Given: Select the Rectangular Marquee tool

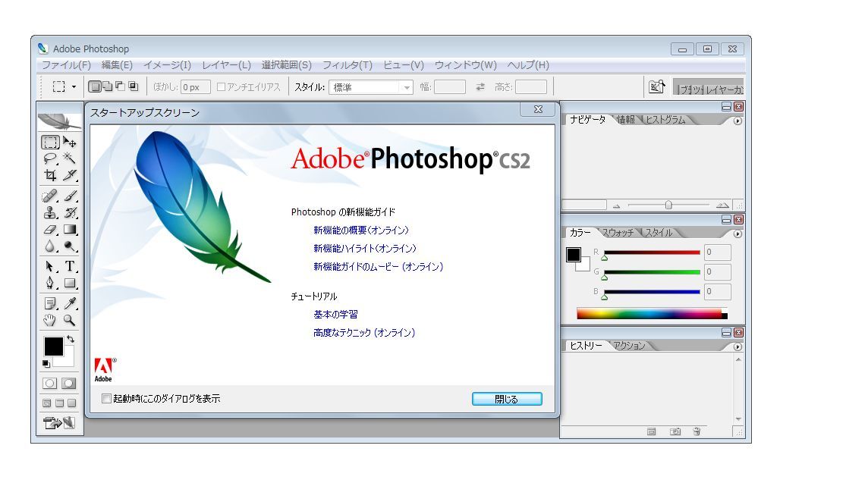Looking at the screenshot, I should click(x=50, y=143).
